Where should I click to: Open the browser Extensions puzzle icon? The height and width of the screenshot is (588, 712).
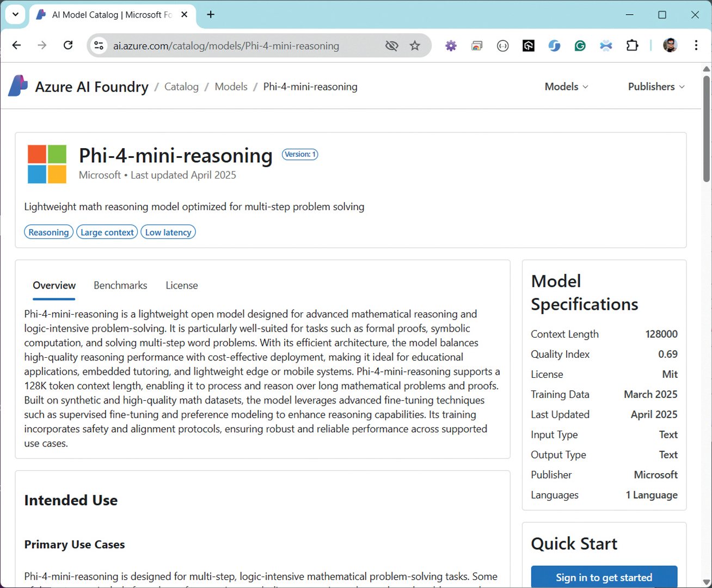click(632, 46)
